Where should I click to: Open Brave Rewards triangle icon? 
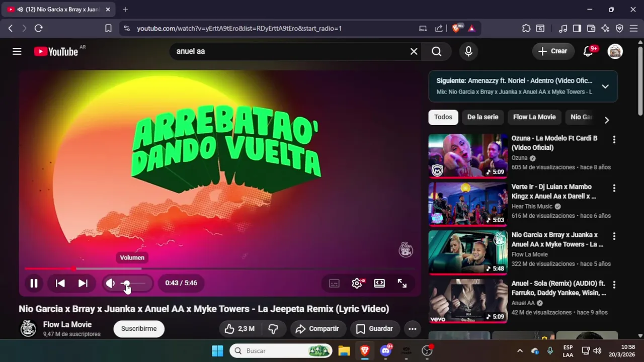click(x=471, y=29)
